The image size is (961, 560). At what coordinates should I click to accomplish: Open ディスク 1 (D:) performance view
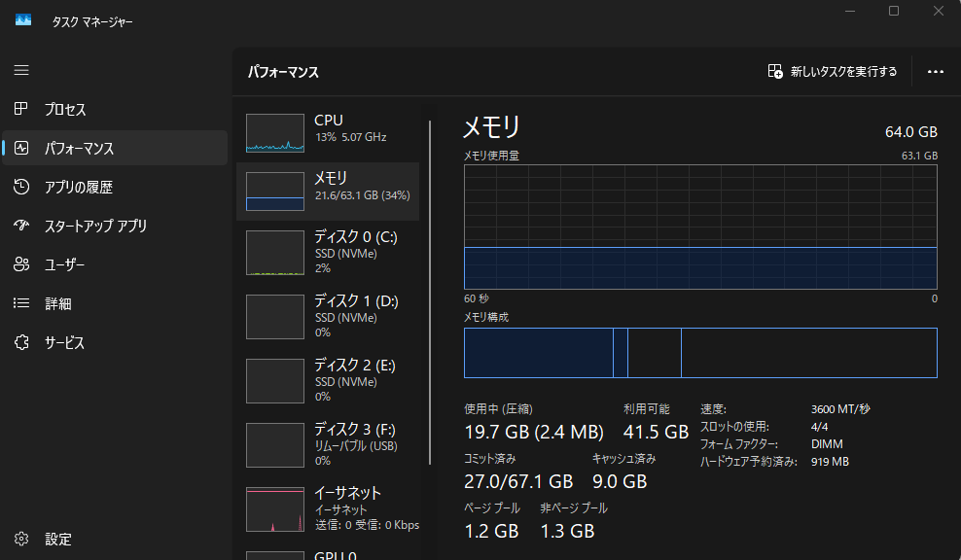tap(329, 316)
